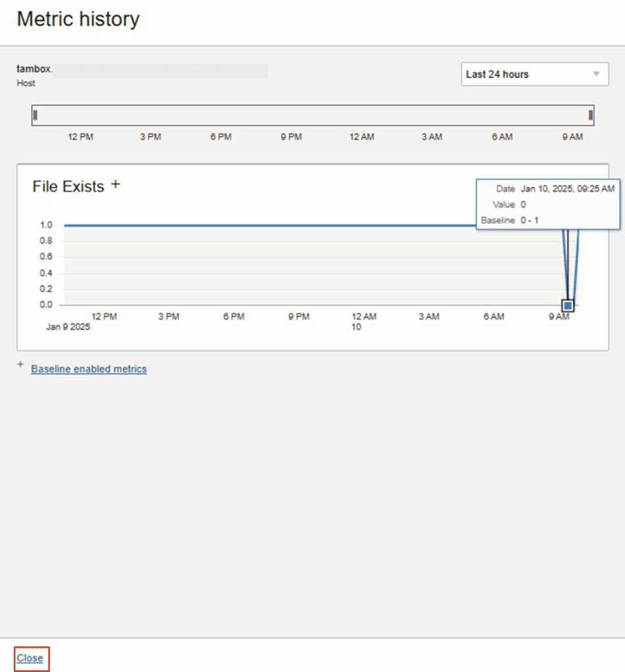
Task: Open the Baseline enabled metrics link
Action: coord(89,369)
